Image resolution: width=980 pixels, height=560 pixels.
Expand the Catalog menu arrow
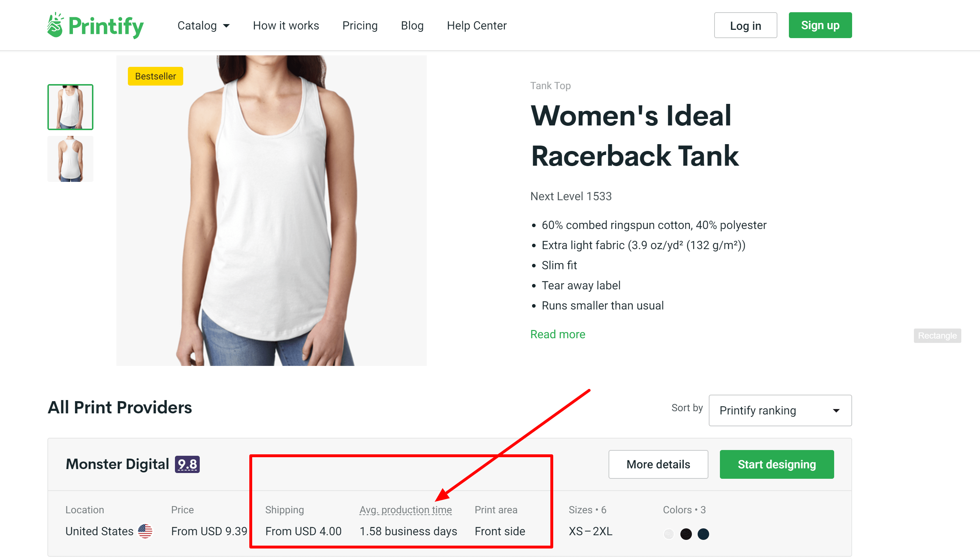pyautogui.click(x=226, y=26)
